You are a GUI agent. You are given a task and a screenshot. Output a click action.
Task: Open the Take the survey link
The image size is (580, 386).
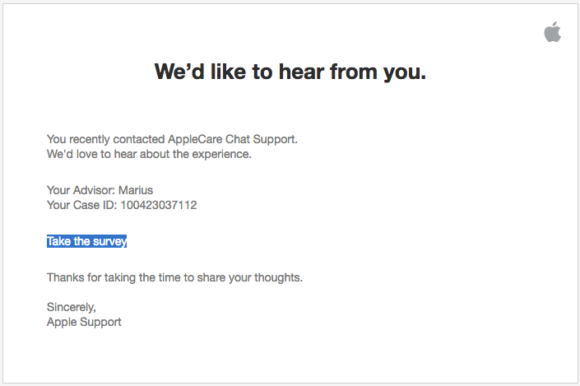coord(87,241)
